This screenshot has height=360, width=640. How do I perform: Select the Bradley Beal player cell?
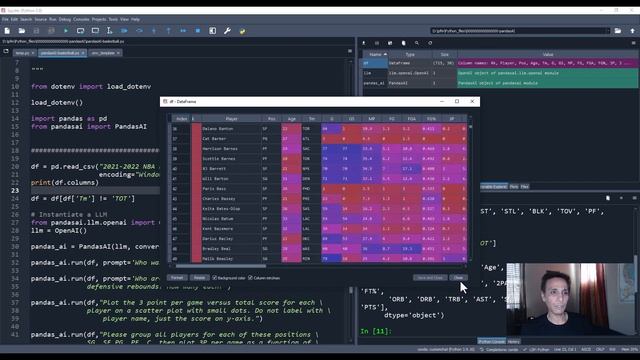point(231,249)
